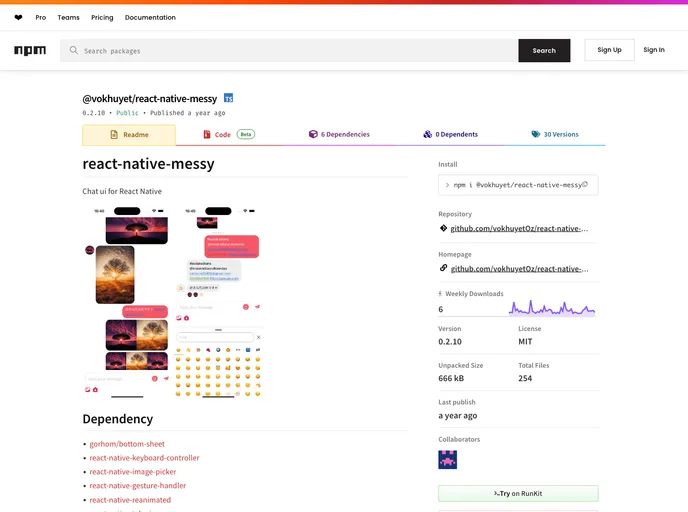Screen dimensions: 688x512
Task: Click the Dependencies tab box icon
Action: pos(313,134)
